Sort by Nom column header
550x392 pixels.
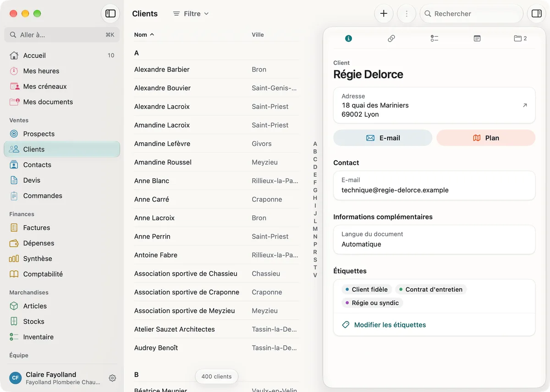144,35
